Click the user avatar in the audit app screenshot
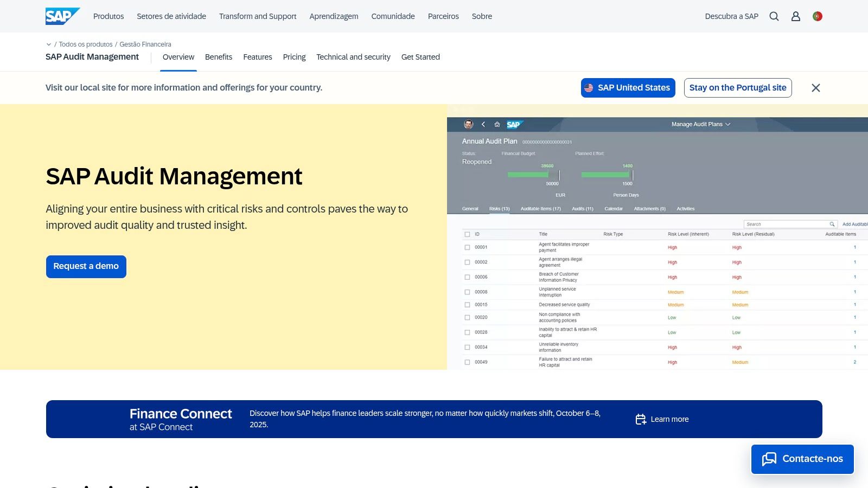The width and height of the screenshot is (868, 488). [469, 124]
